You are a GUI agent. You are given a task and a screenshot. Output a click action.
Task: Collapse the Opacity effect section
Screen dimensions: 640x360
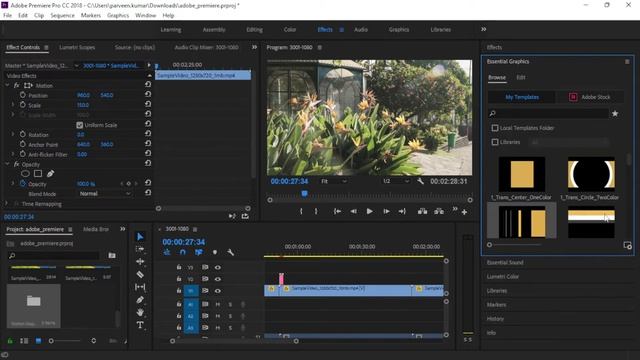(x=7, y=164)
